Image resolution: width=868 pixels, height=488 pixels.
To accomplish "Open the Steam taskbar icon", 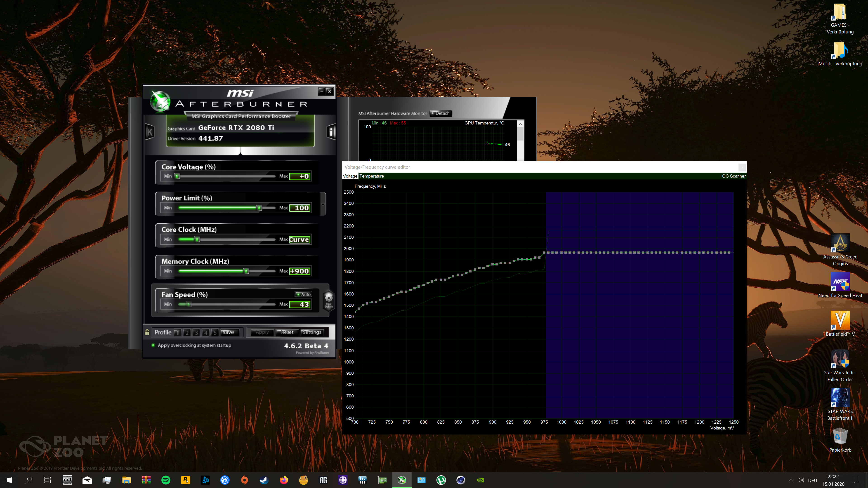I will coord(264,480).
